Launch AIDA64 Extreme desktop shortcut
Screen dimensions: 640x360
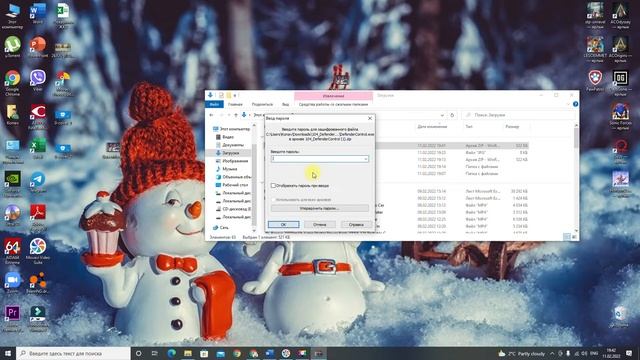coord(13,251)
